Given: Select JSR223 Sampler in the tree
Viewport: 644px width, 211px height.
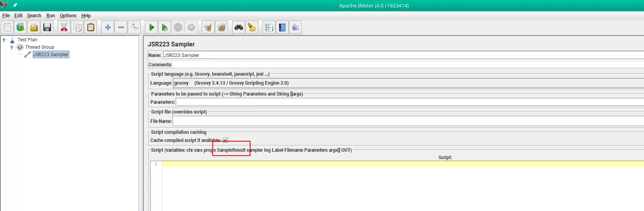Looking at the screenshot, I should 51,55.
